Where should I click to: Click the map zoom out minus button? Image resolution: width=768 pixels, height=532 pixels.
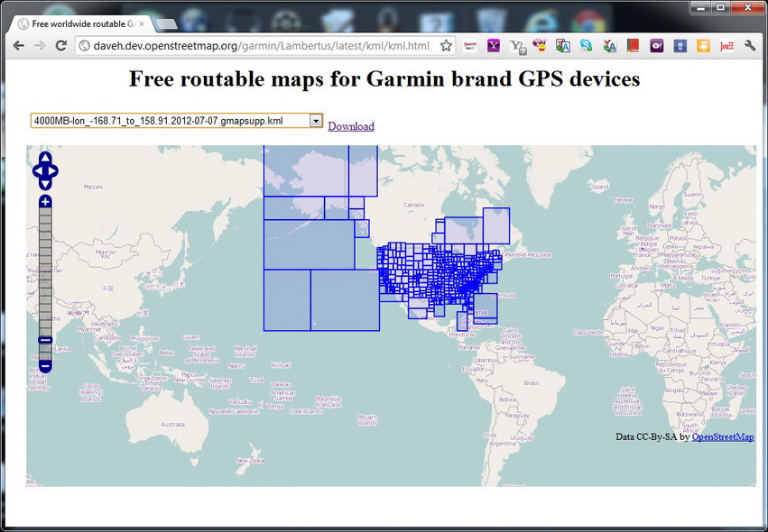click(45, 366)
